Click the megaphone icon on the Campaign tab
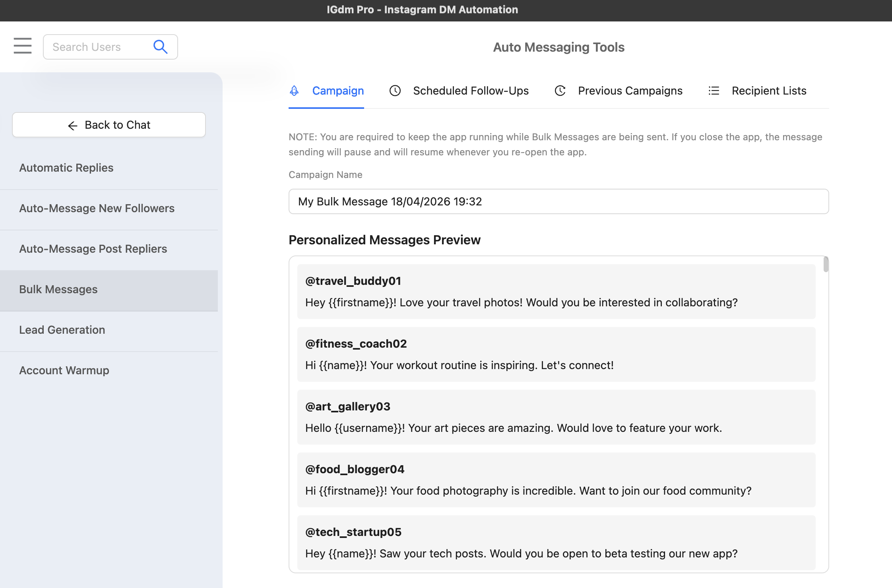 (x=294, y=91)
